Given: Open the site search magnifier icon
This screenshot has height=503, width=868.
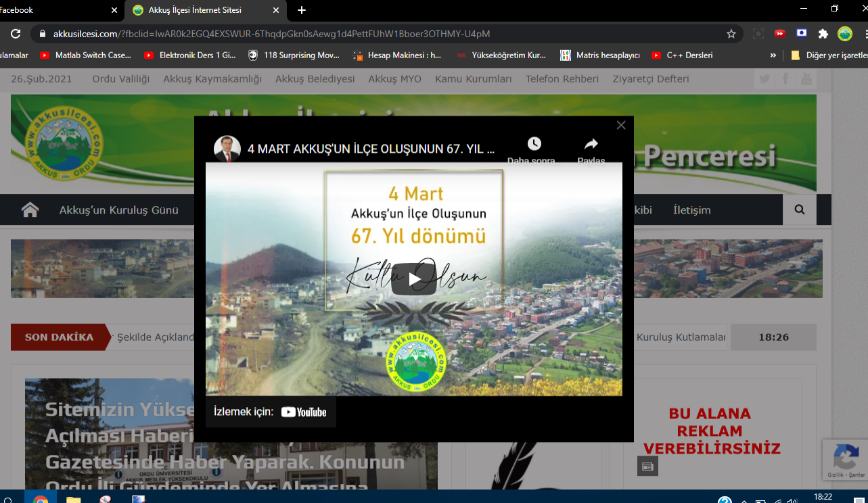Looking at the screenshot, I should (800, 210).
